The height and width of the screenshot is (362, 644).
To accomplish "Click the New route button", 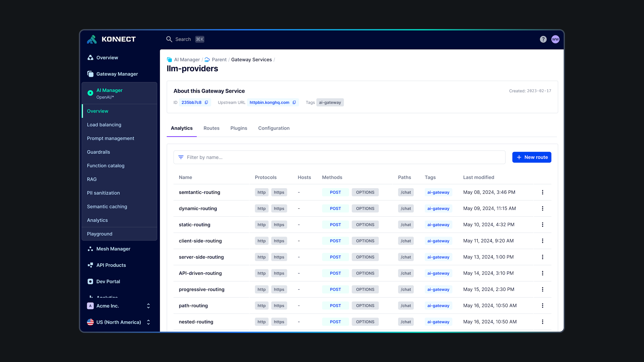I will pyautogui.click(x=532, y=157).
